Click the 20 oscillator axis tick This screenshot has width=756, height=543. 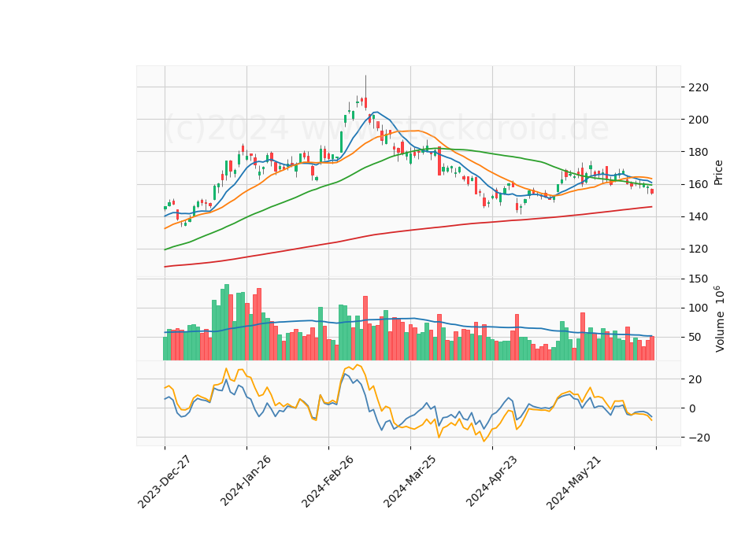point(695,379)
